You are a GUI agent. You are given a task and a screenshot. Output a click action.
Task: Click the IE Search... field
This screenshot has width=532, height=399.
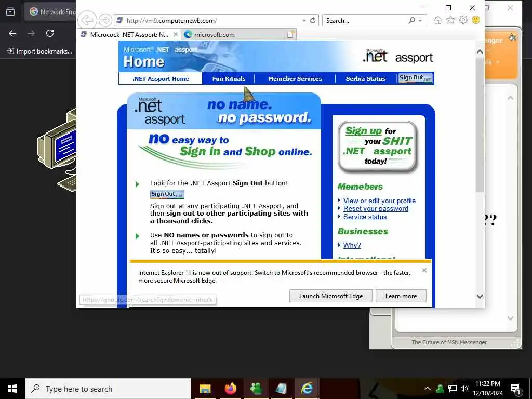(366, 21)
